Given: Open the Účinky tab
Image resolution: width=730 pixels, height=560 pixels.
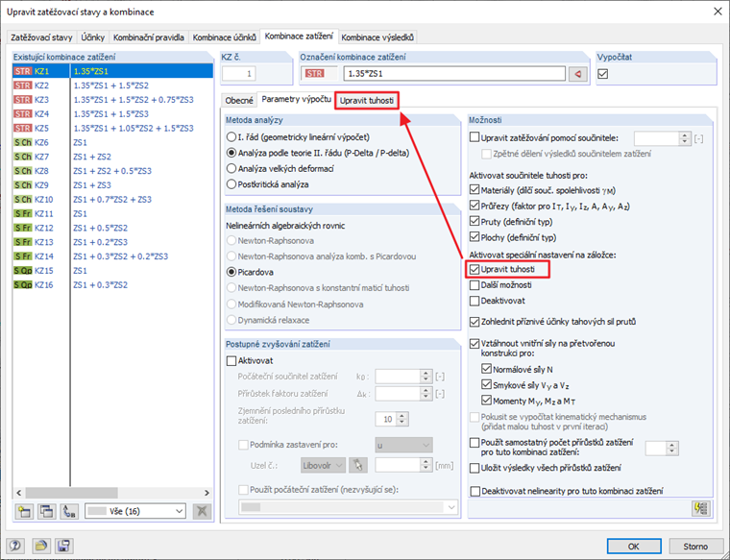Looking at the screenshot, I should (92, 37).
